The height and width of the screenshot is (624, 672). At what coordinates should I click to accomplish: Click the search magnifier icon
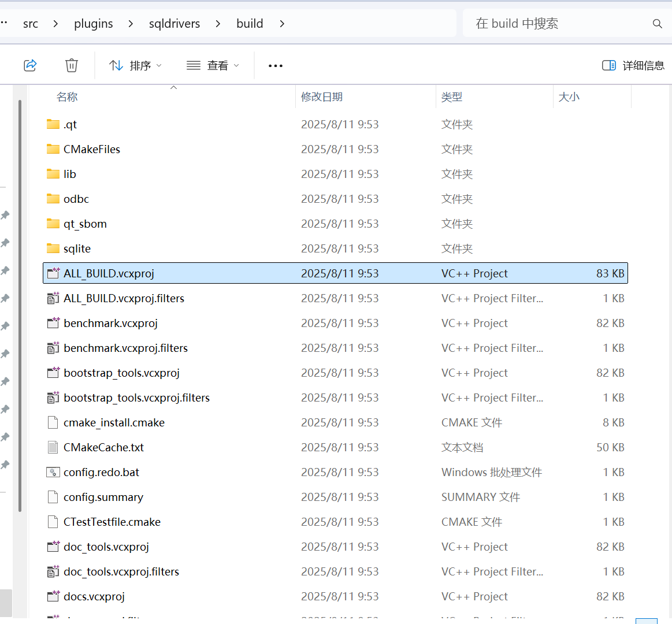pyautogui.click(x=658, y=24)
